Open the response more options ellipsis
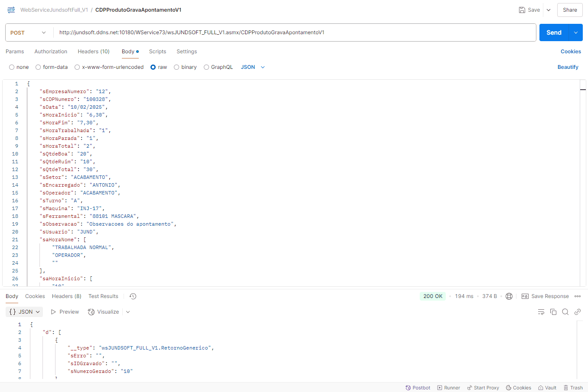 pyautogui.click(x=578, y=296)
